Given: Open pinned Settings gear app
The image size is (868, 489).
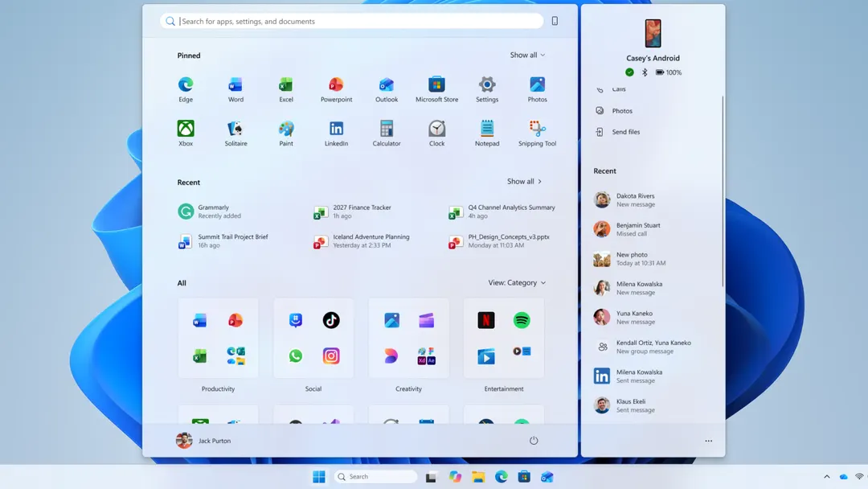Looking at the screenshot, I should 487,89.
